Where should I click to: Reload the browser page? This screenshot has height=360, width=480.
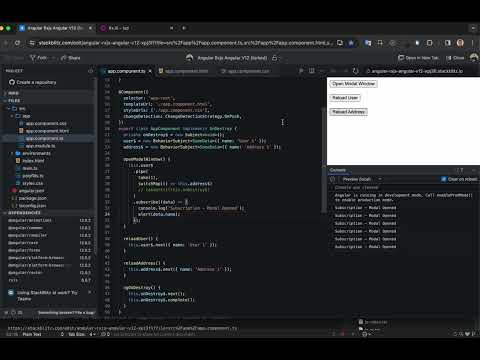coord(17,43)
